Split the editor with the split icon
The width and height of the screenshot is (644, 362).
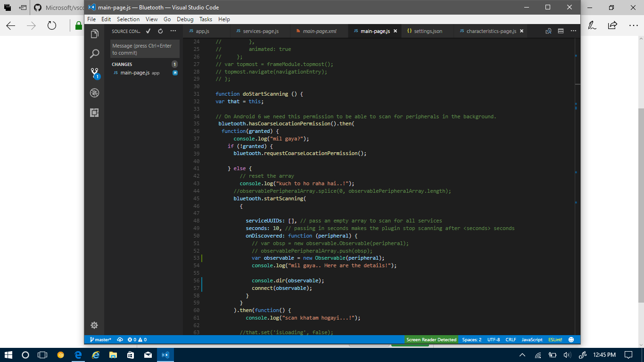(560, 31)
